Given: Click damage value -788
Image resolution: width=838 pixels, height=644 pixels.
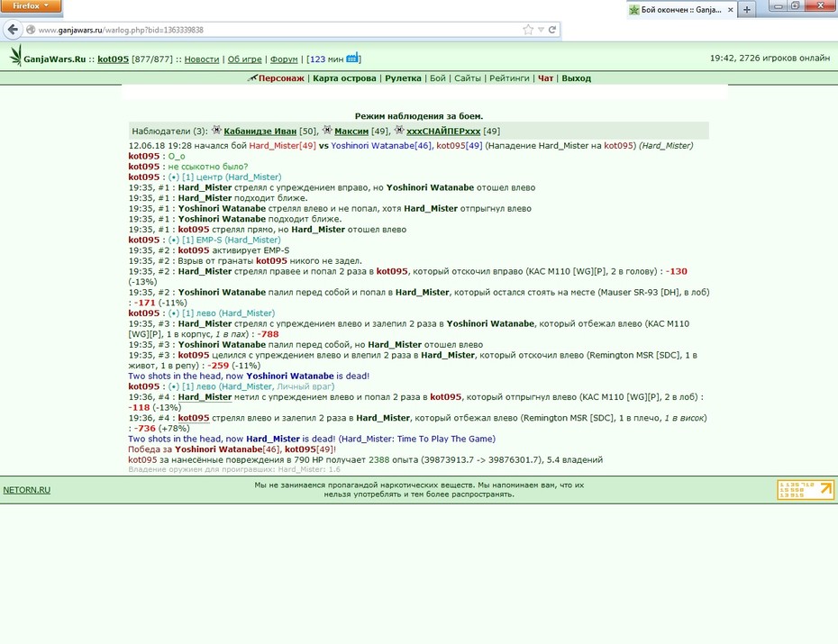Looking at the screenshot, I should (x=268, y=334).
